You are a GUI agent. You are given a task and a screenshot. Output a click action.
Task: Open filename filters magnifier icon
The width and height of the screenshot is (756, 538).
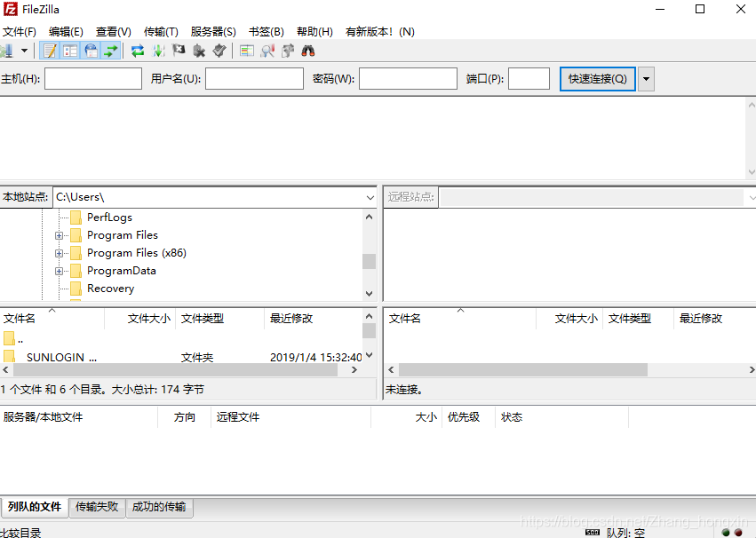pyautogui.click(x=267, y=51)
